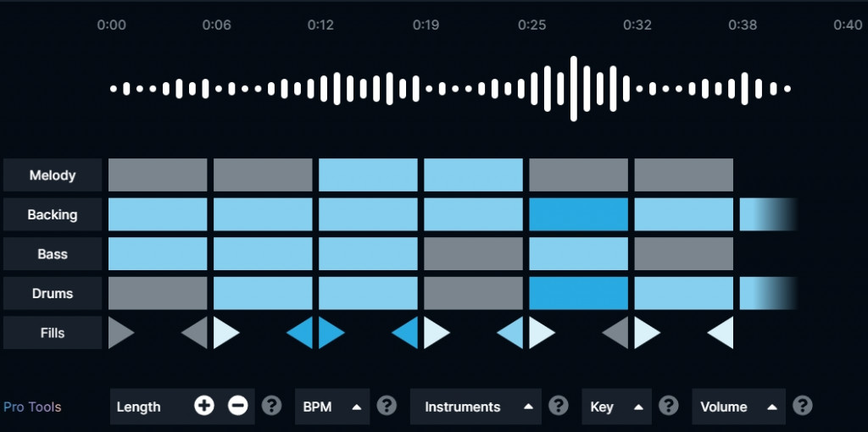Viewport: 868px width, 432px height.
Task: Expand the Volume dropdown
Action: [x=738, y=407]
